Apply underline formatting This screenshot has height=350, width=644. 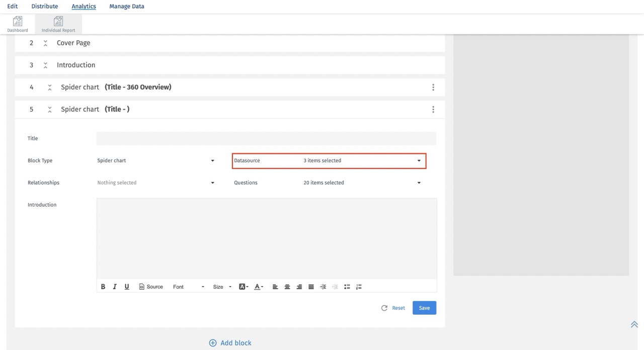pyautogui.click(x=127, y=286)
